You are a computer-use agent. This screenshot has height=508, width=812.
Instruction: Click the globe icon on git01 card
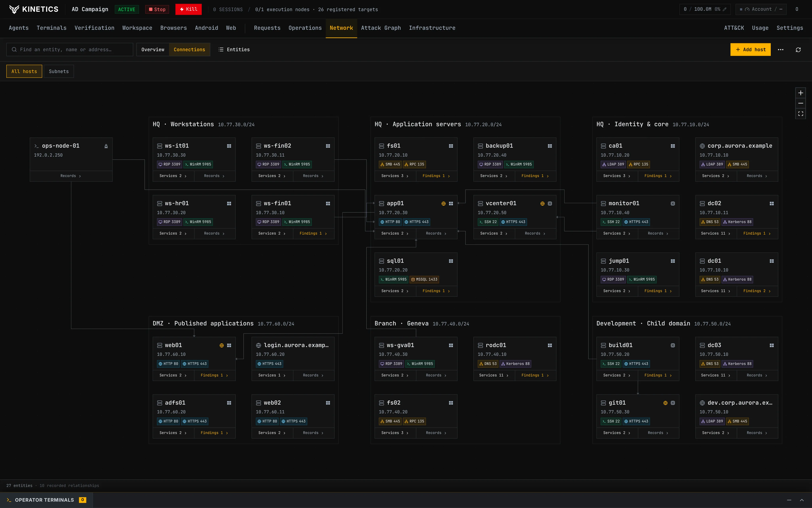(665, 403)
